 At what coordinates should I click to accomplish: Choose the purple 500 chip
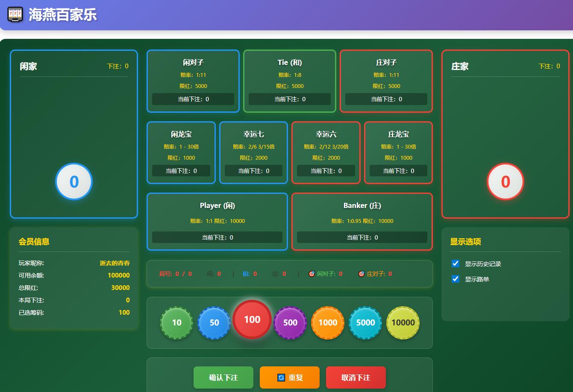coord(290,323)
